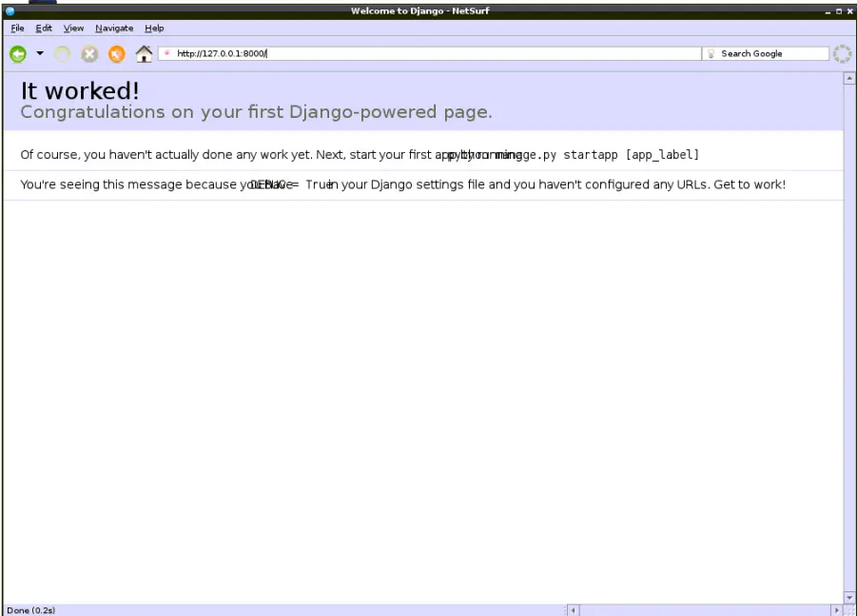Click the favicon inside the URL bar
Screen dimensions: 857x616
167,53
